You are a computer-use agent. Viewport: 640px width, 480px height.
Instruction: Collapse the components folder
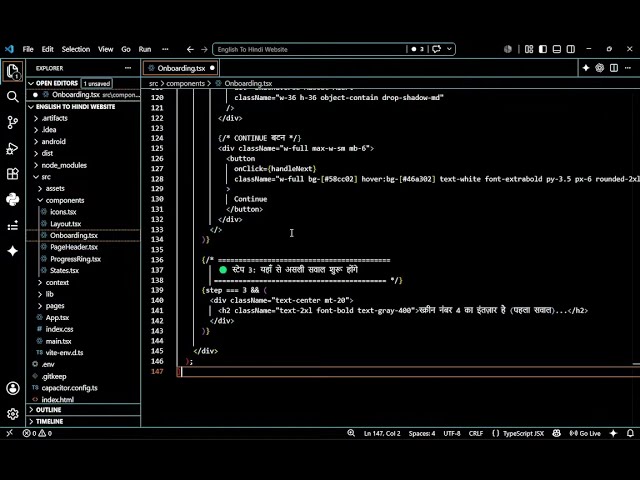[x=64, y=200]
